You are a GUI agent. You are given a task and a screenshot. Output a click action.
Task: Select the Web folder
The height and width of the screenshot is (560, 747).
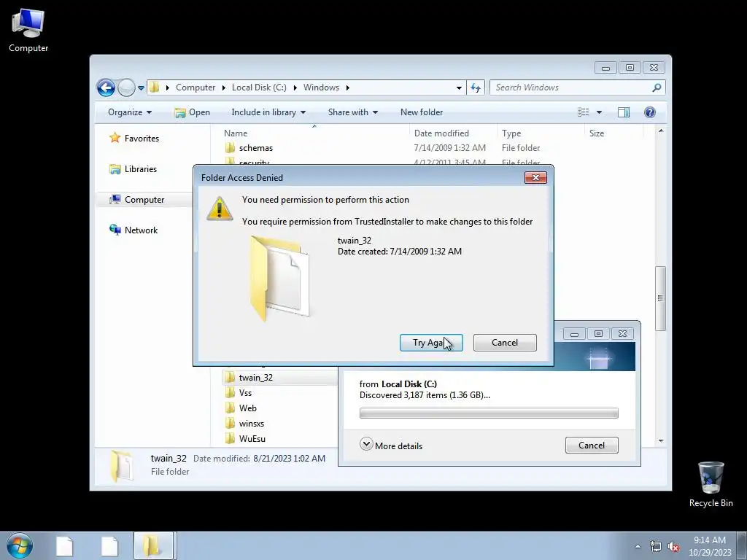pos(247,408)
